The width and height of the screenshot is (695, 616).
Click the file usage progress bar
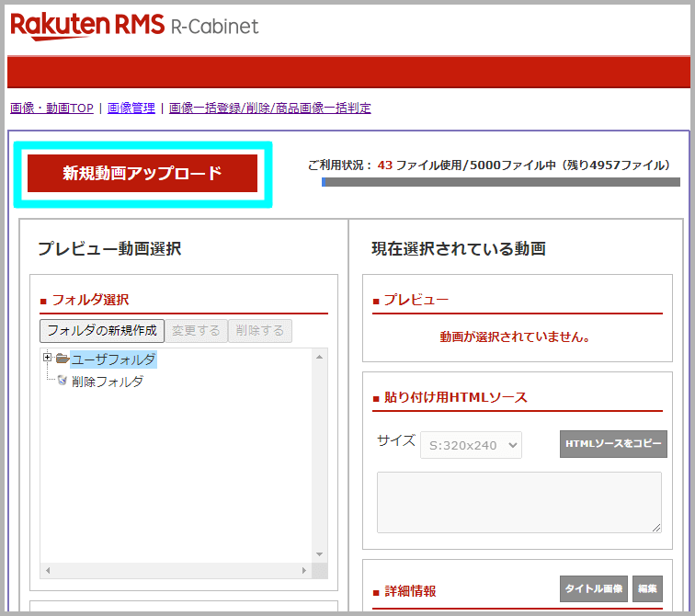pos(501,182)
